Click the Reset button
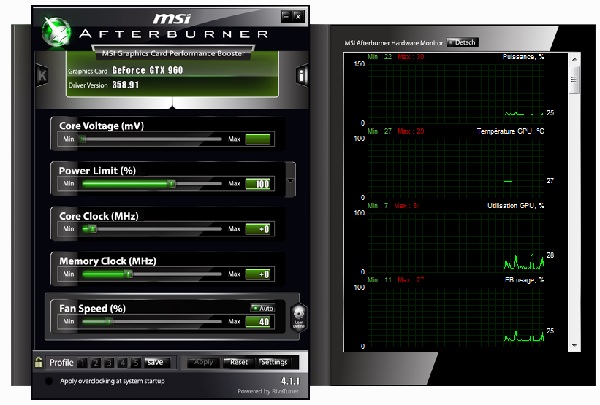600x405 pixels. pyautogui.click(x=239, y=362)
